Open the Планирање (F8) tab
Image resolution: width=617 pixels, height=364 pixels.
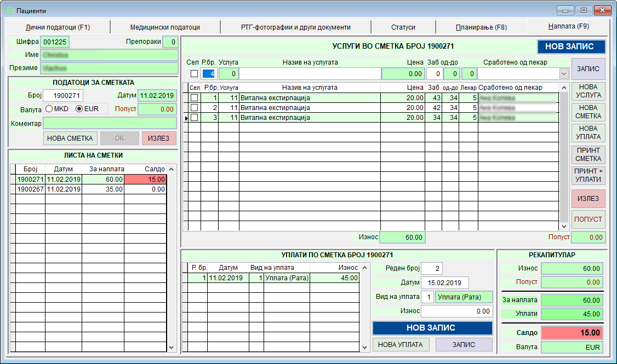481,27
